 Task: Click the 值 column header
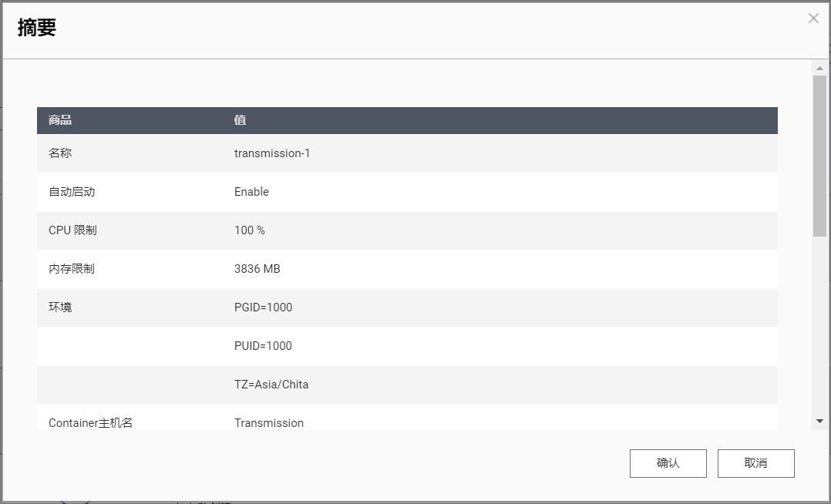point(240,120)
